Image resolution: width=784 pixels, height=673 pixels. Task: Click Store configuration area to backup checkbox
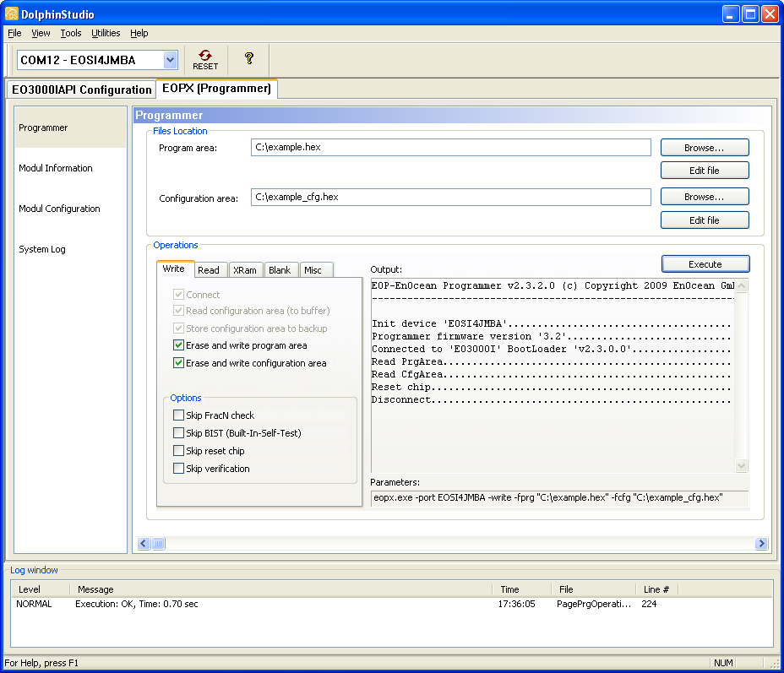coord(178,328)
